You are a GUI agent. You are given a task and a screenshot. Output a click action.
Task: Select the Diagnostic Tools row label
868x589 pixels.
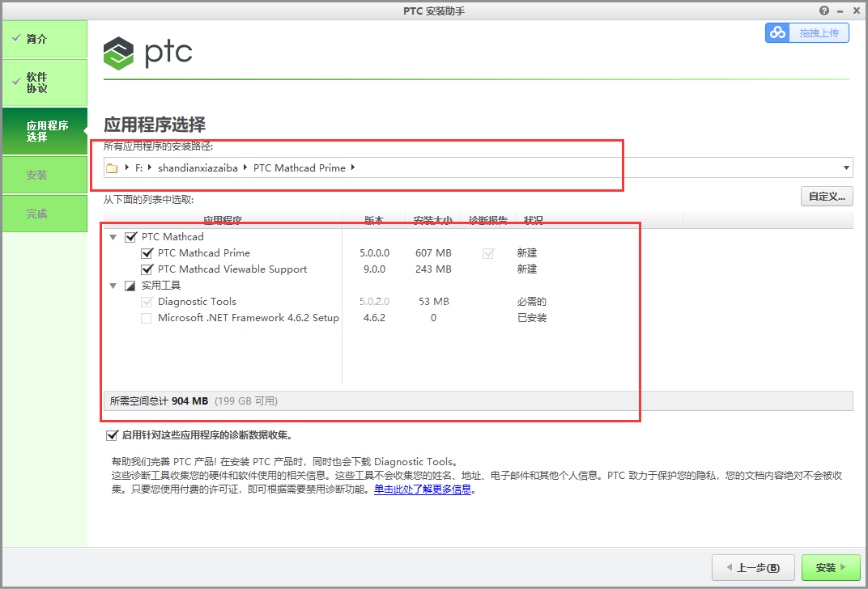197,302
